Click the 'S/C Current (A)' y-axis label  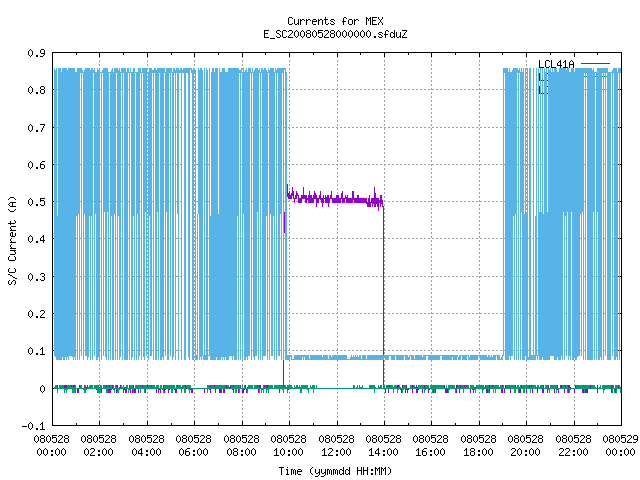point(13,240)
